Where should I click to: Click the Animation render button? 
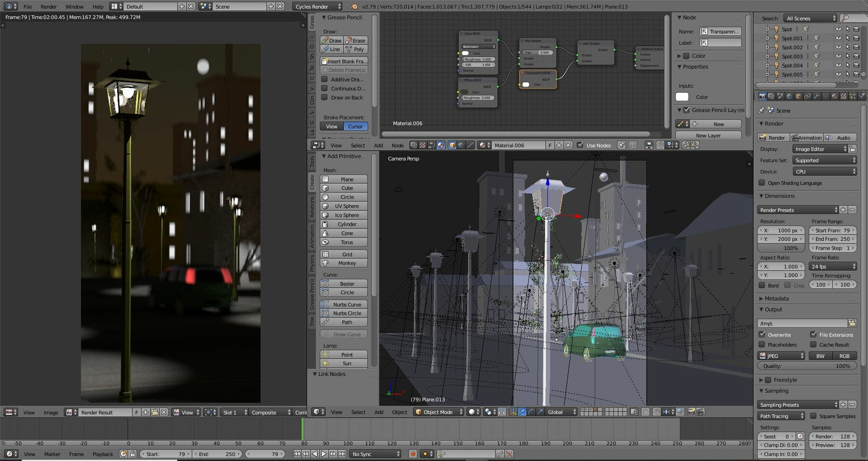(806, 138)
